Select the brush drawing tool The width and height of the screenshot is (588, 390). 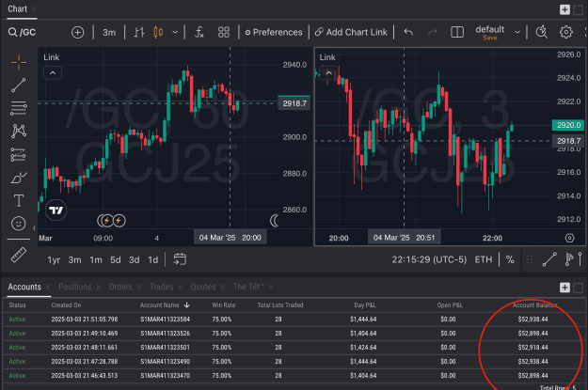click(19, 178)
